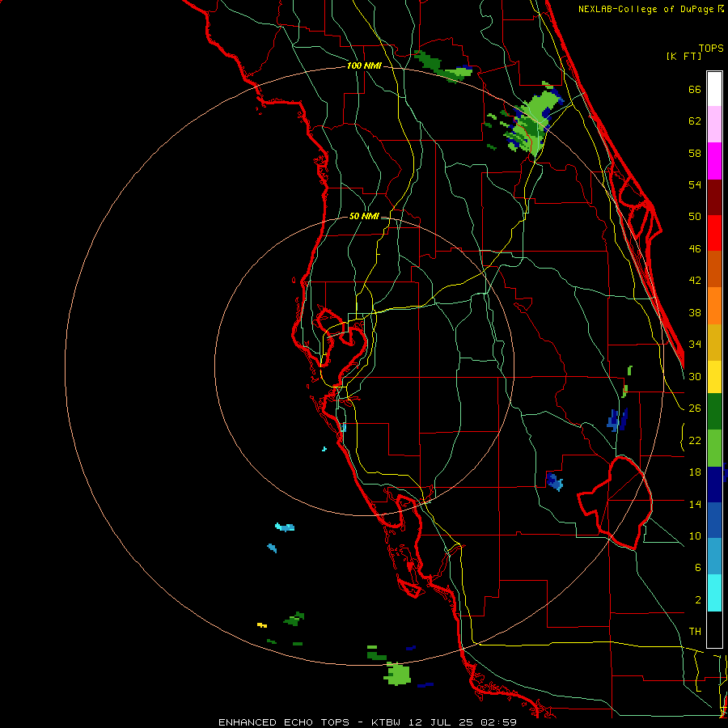Click the 6 legend value
This screenshot has height=728, width=728.
point(698,568)
